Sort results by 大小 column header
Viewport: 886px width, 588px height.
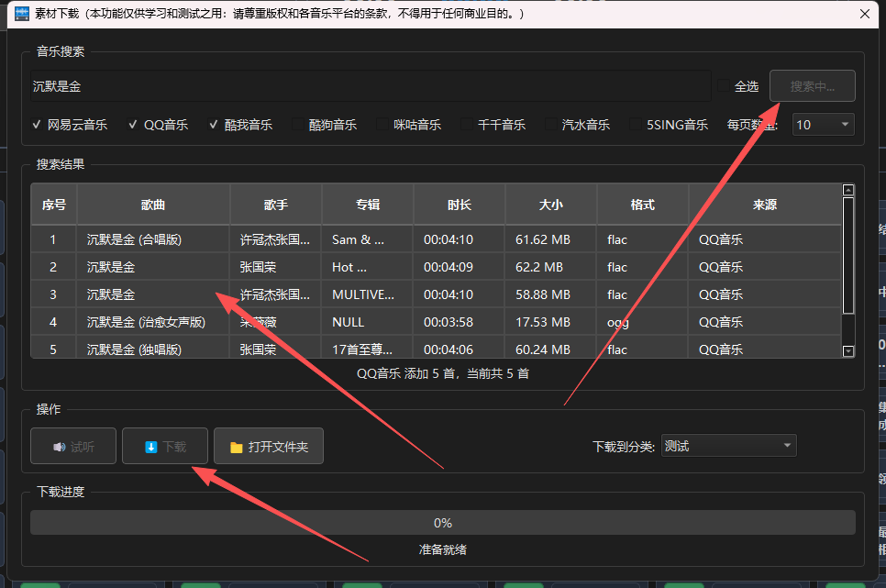pyautogui.click(x=550, y=205)
